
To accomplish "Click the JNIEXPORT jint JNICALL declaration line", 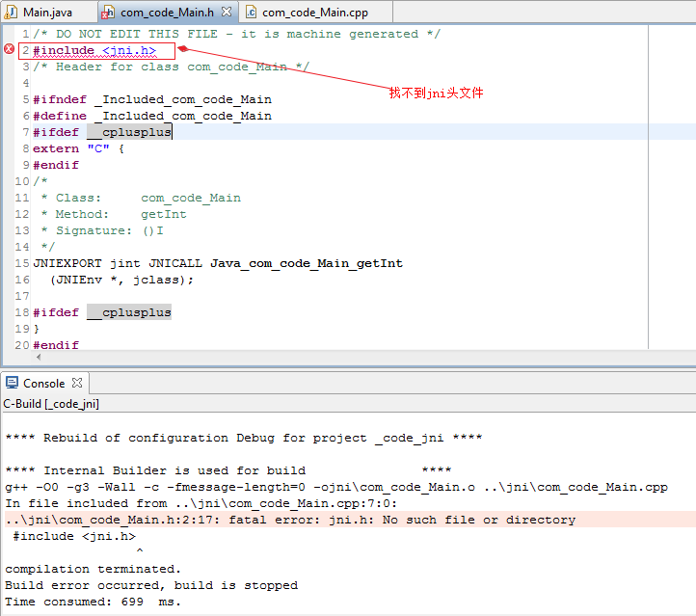I will 218,263.
